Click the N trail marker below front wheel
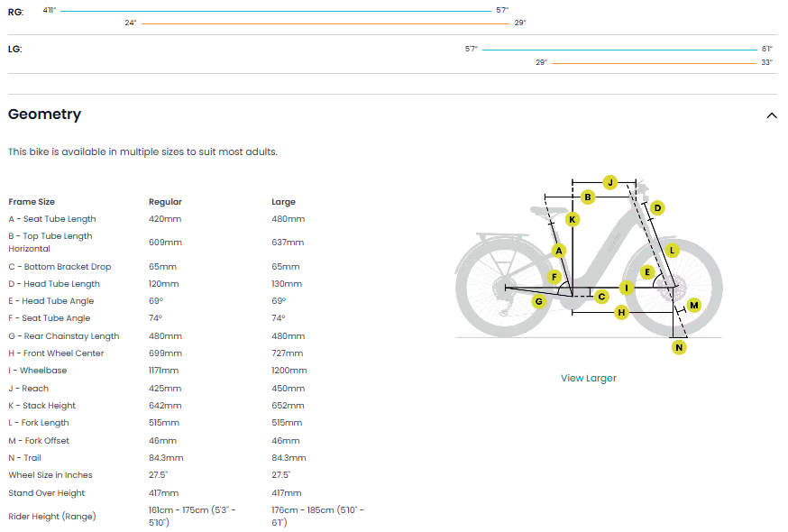The image size is (788, 532). coord(679,347)
